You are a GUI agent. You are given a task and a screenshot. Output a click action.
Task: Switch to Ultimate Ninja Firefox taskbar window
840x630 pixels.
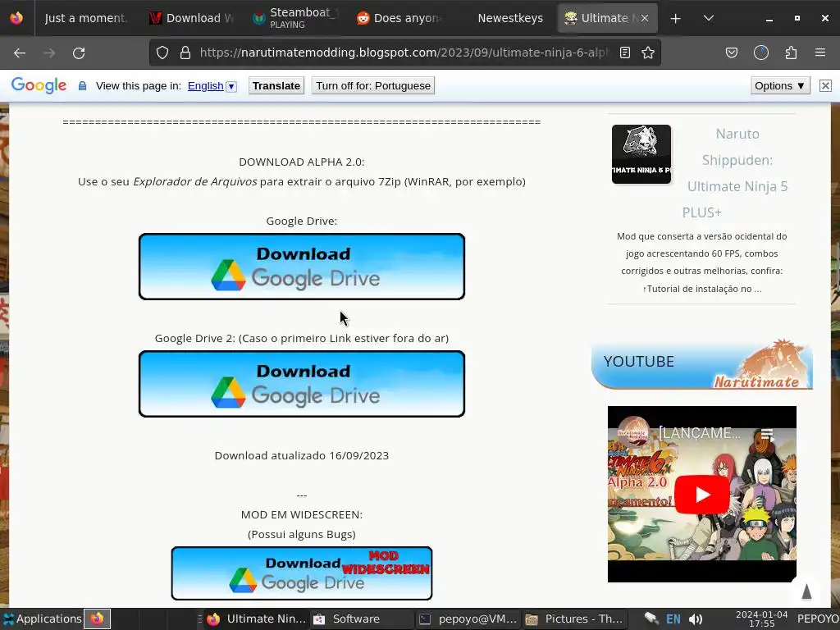(x=256, y=619)
